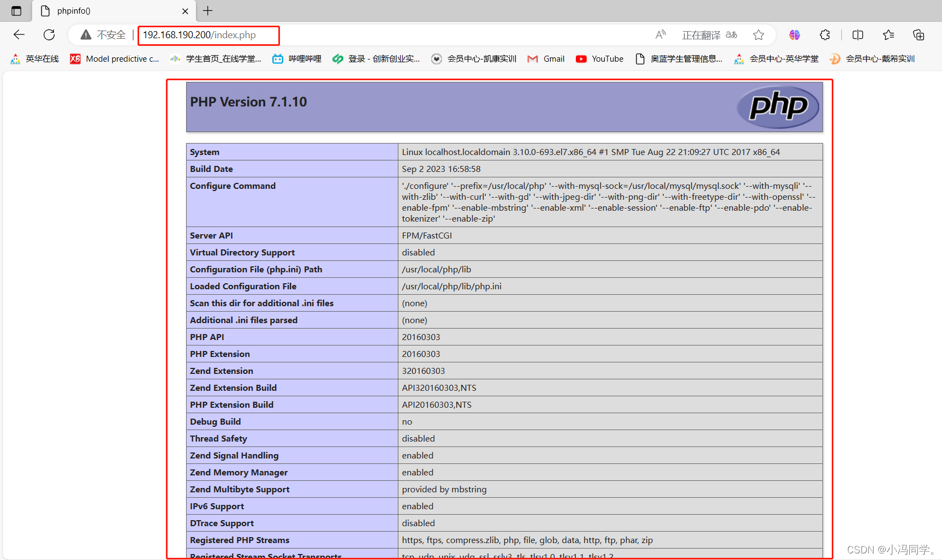Reload the current page

coord(49,35)
